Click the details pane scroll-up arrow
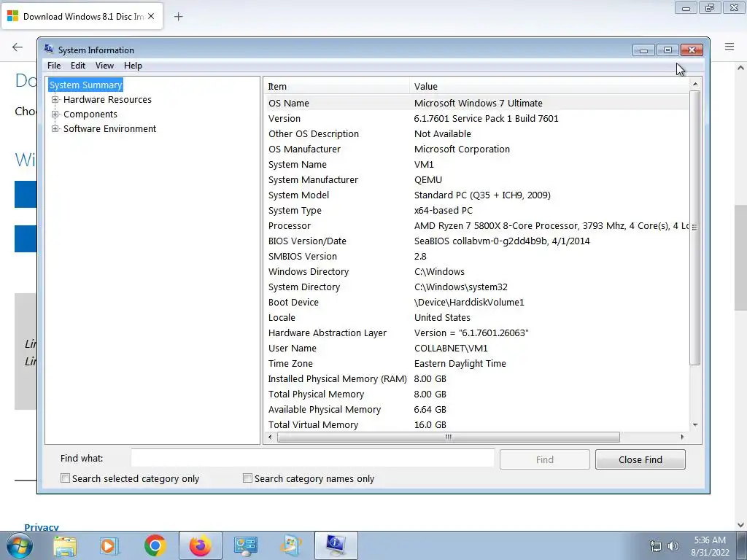Screen dimensions: 747x560 coord(695,84)
